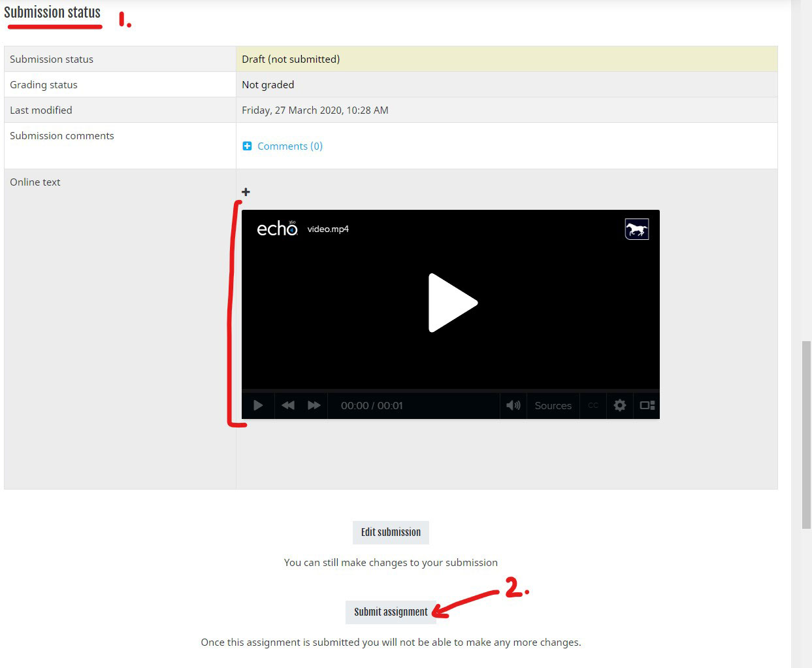Toggle closed captions with the CC control
The image size is (812, 668).
point(593,405)
